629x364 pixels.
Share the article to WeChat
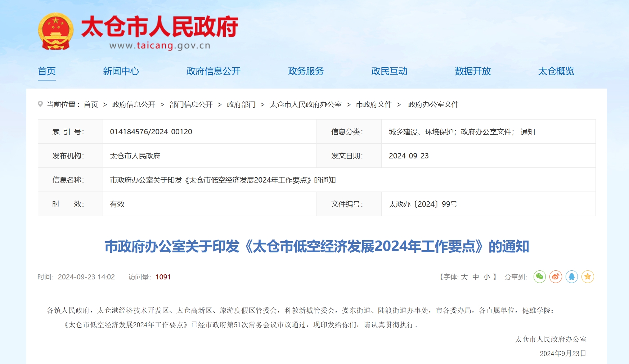[539, 277]
